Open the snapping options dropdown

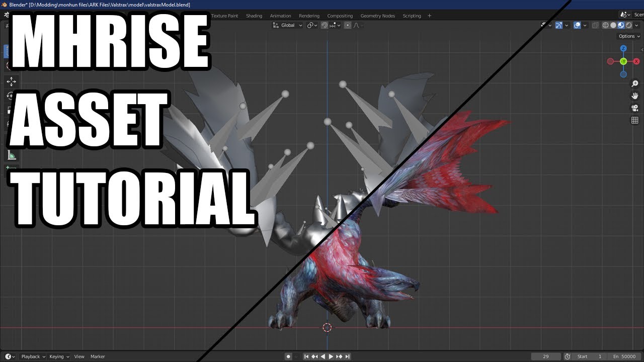pos(336,25)
